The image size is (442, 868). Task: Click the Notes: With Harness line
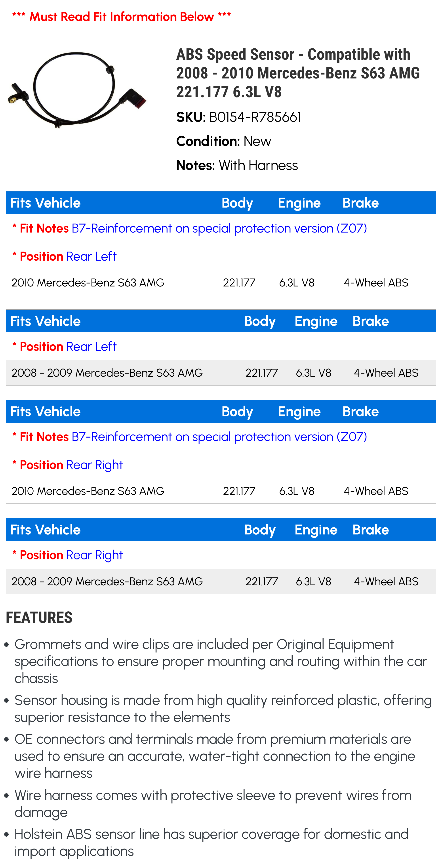237,166
